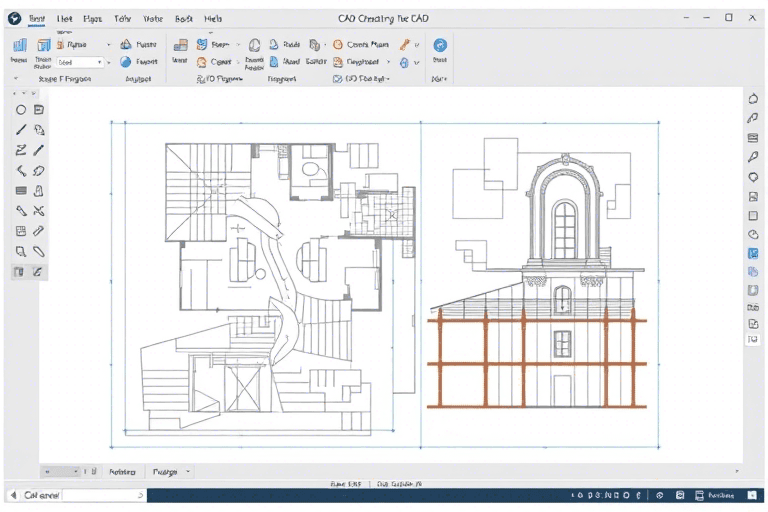Image resolution: width=768 pixels, height=512 pixels.
Task: Click the highlighted blue icon in right sidebar
Action: [753, 253]
